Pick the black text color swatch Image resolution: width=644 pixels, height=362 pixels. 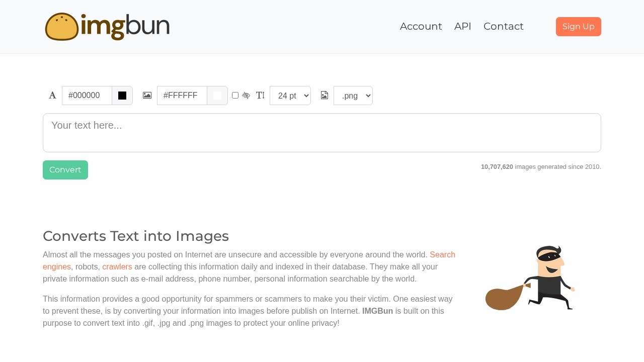point(122,96)
